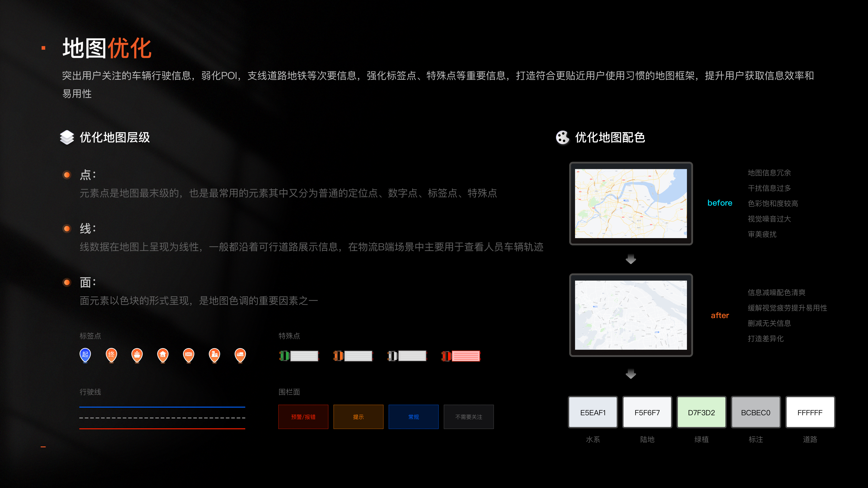This screenshot has width=868, height=488.
Task: Click the orange-cab truck icon
Action: point(353,356)
